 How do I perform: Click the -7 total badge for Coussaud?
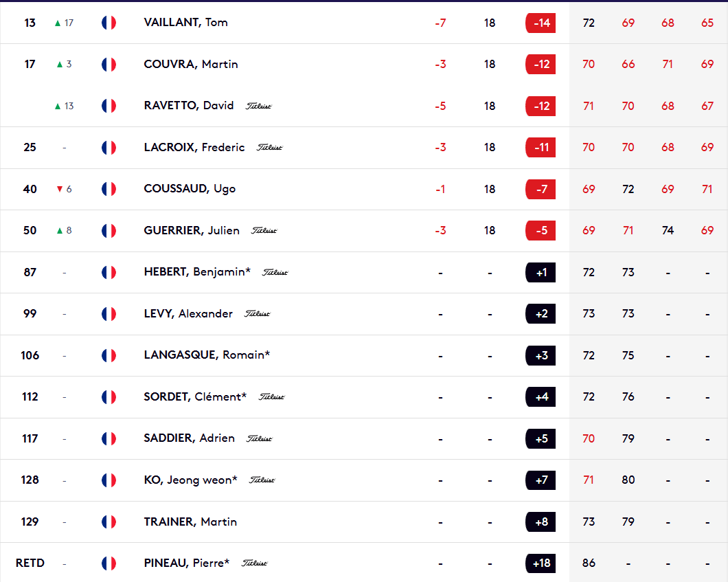(541, 189)
